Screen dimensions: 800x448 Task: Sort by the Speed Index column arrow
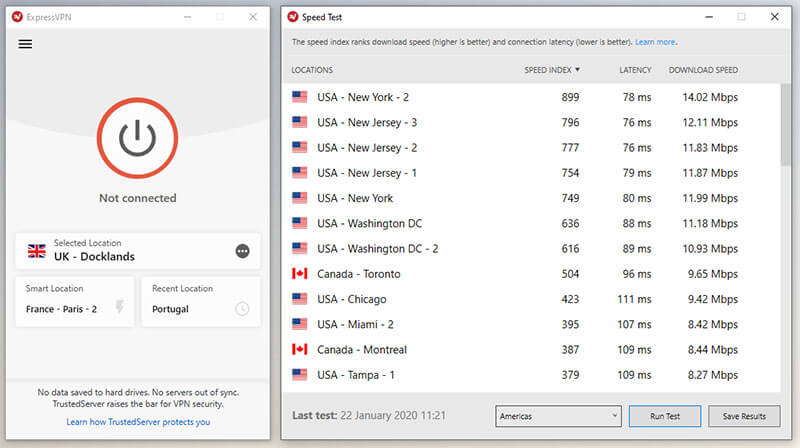point(578,69)
